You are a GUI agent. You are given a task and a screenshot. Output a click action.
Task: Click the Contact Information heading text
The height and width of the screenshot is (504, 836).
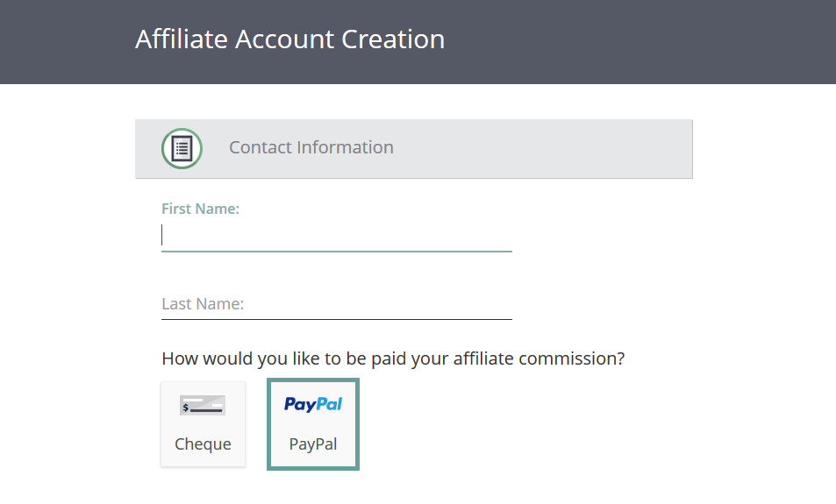click(311, 147)
